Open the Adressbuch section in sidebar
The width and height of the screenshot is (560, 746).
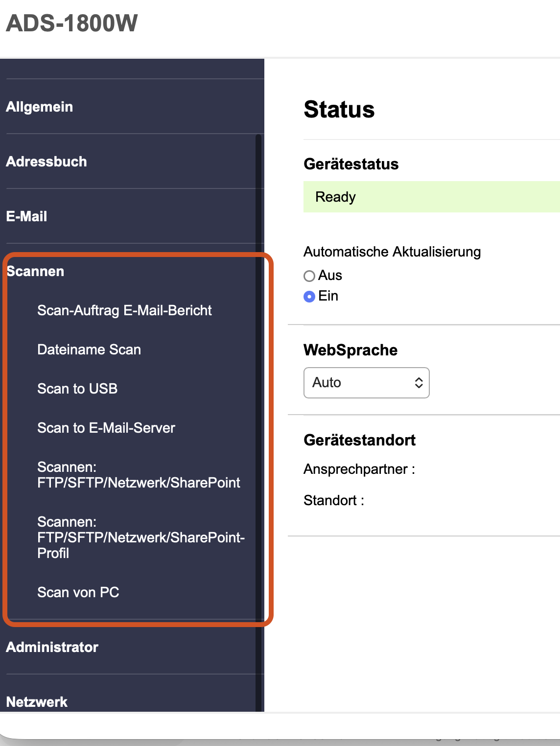click(47, 162)
